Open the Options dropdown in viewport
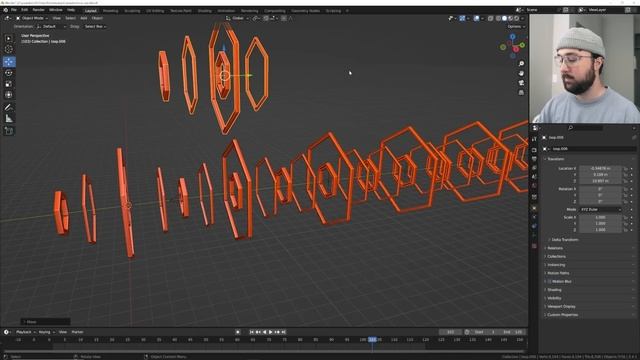Image resolution: width=640 pixels, height=360 pixels. (516, 27)
